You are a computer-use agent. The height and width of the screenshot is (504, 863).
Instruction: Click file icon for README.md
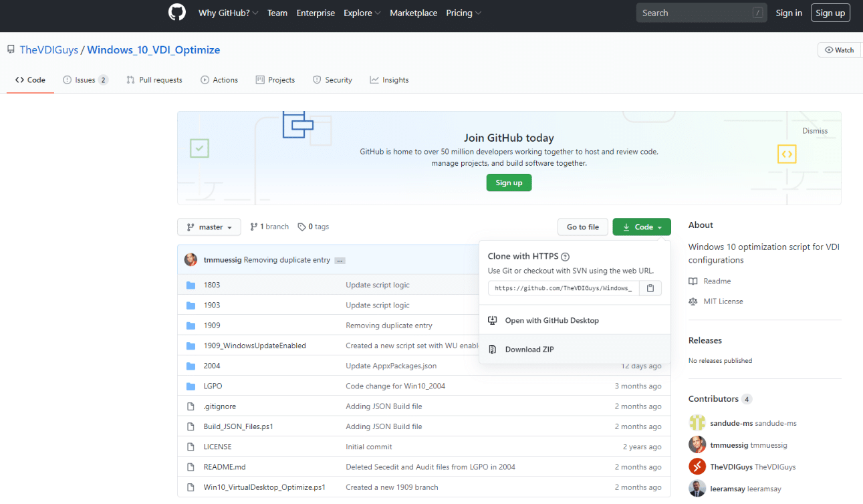(x=191, y=467)
